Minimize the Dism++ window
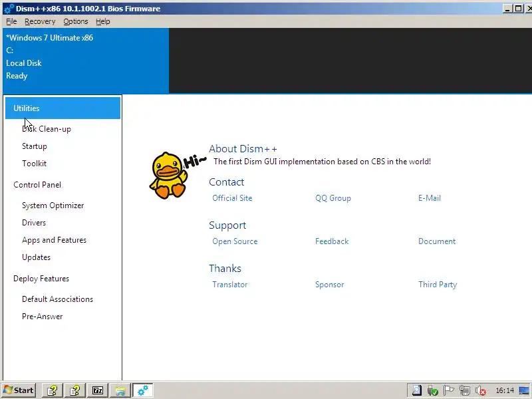Image resolution: width=532 pixels, height=399 pixels. click(507, 9)
